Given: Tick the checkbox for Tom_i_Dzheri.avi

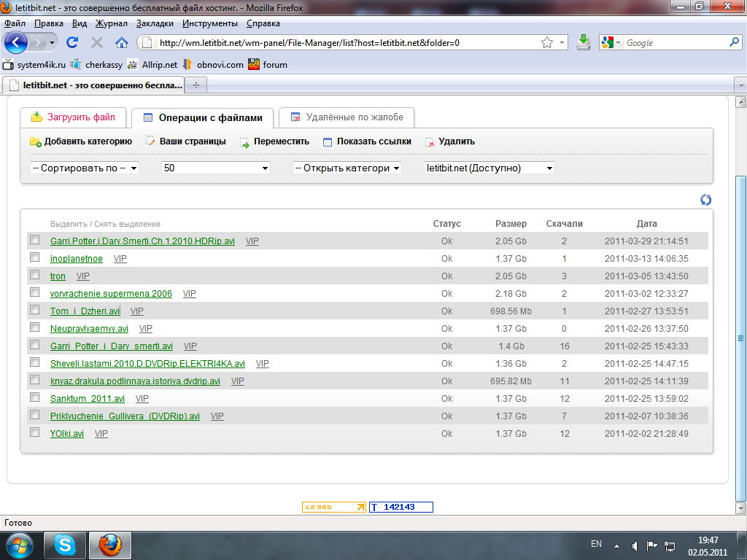Looking at the screenshot, I should click(x=35, y=309).
